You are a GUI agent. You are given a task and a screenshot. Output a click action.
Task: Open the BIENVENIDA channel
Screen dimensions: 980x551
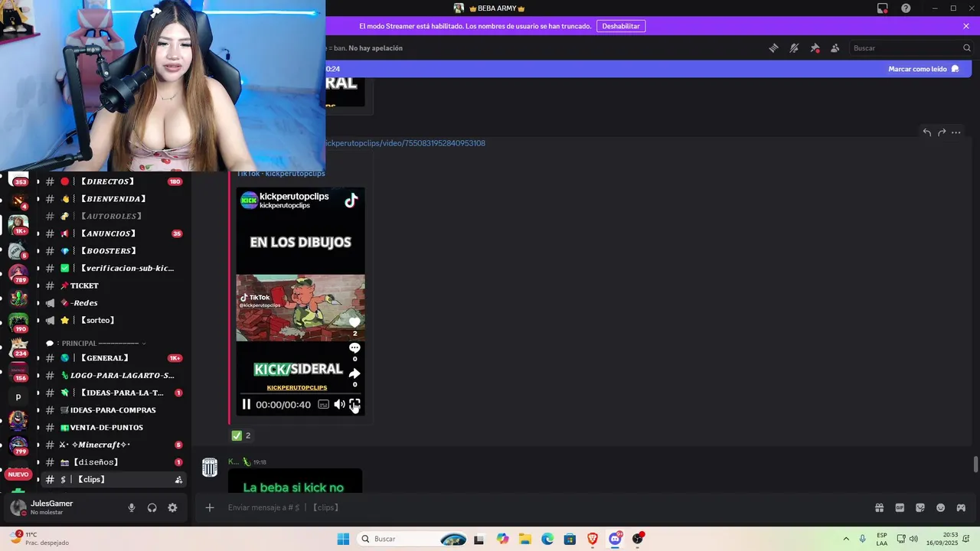point(112,199)
